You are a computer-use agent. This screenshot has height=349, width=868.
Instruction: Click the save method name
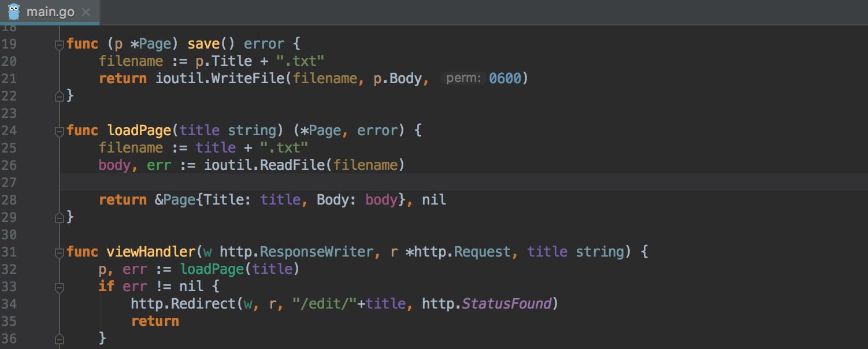tap(203, 43)
